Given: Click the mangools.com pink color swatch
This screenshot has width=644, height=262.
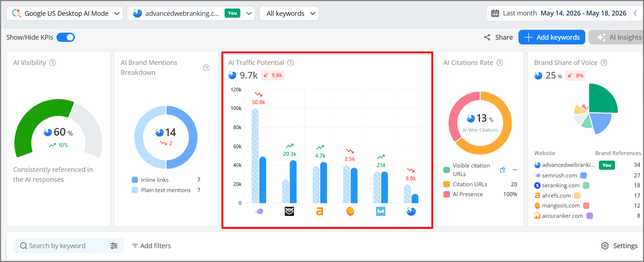Looking at the screenshot, I should pyautogui.click(x=586, y=206).
